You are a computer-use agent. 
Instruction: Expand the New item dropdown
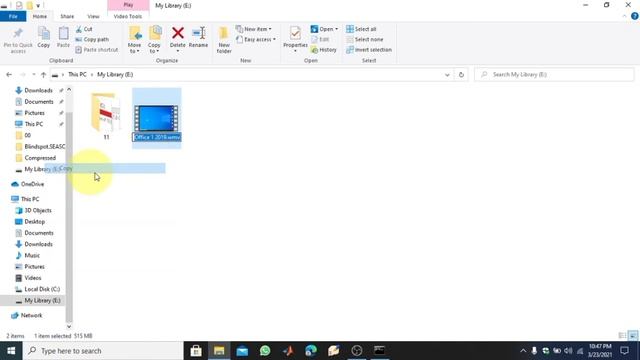coord(253,29)
